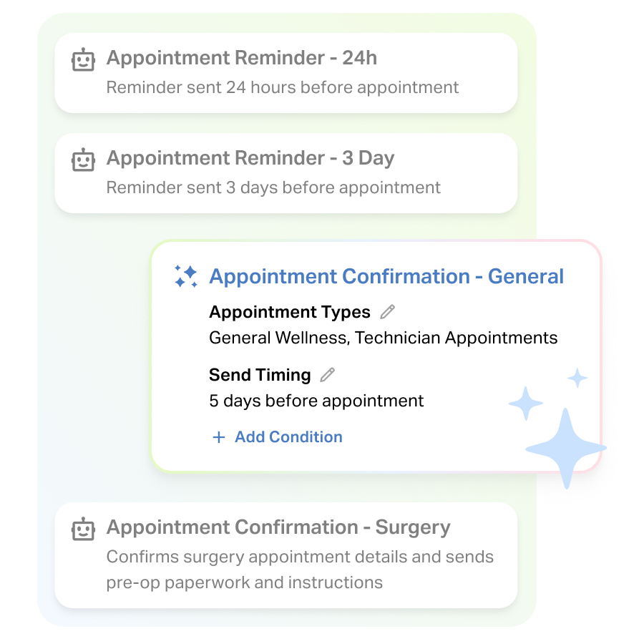Image resolution: width=644 pixels, height=644 pixels.
Task: Click the Send Timing label
Action: click(260, 375)
